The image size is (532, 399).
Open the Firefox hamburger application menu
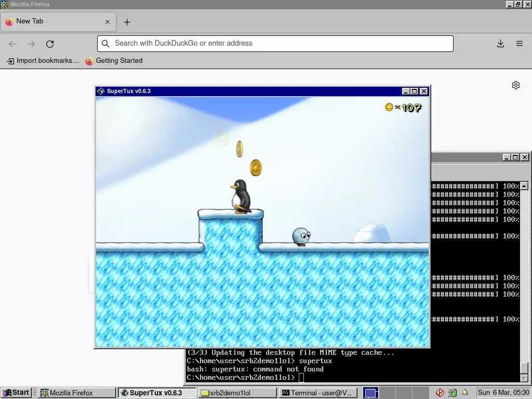[520, 44]
